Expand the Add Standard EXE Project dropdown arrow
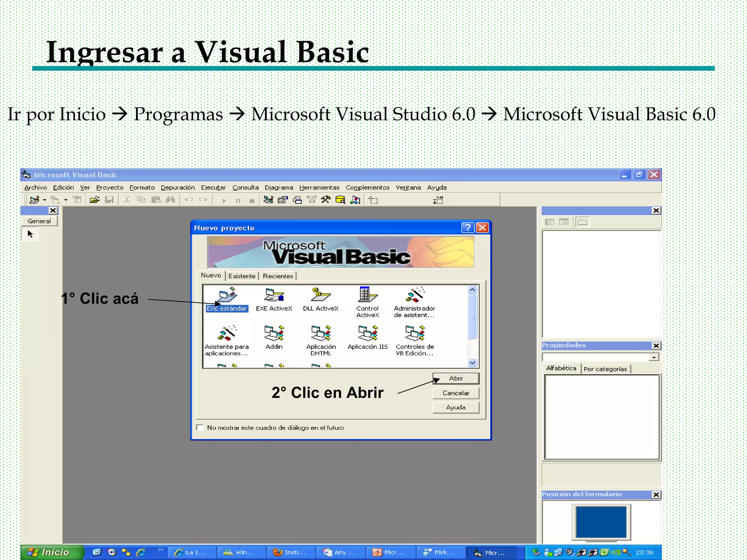Screen dimensions: 747x560 click(x=44, y=200)
